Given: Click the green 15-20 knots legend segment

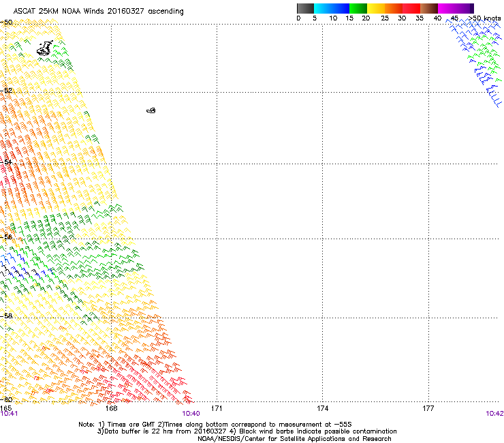Looking at the screenshot, I should tap(358, 8).
